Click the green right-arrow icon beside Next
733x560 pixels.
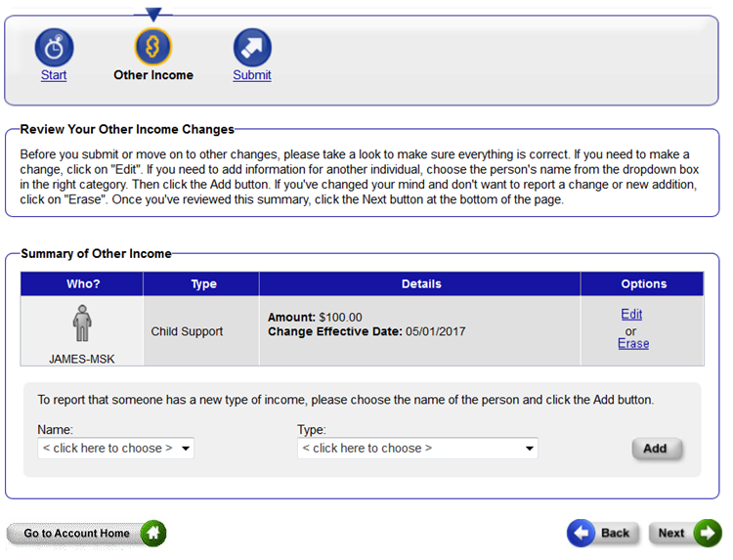(708, 533)
